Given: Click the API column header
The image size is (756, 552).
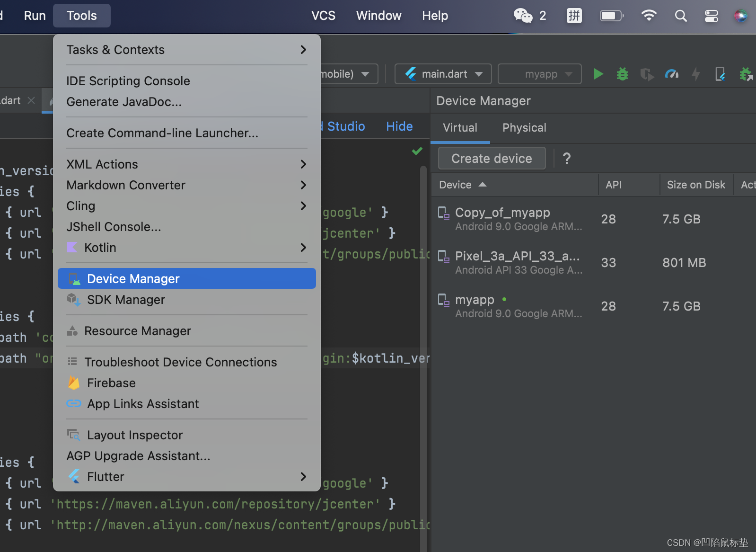Looking at the screenshot, I should pos(629,185).
